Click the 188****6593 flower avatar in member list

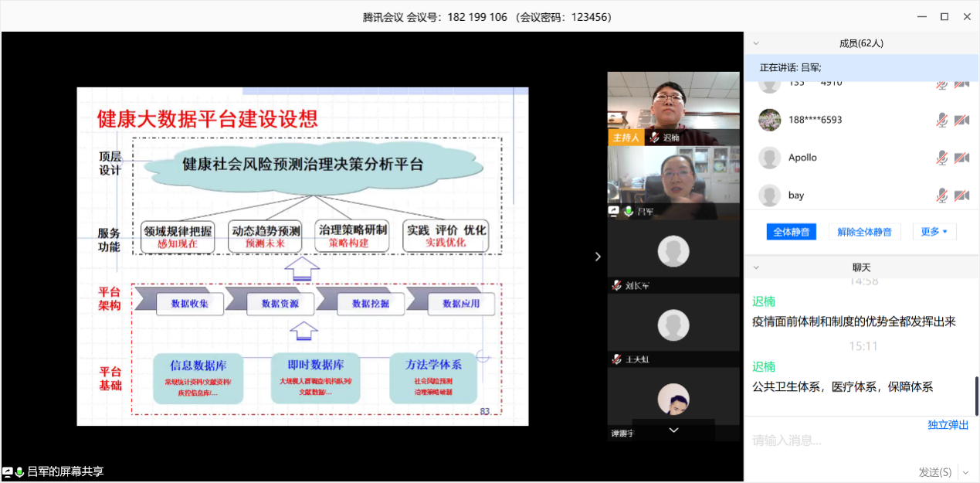pos(768,120)
